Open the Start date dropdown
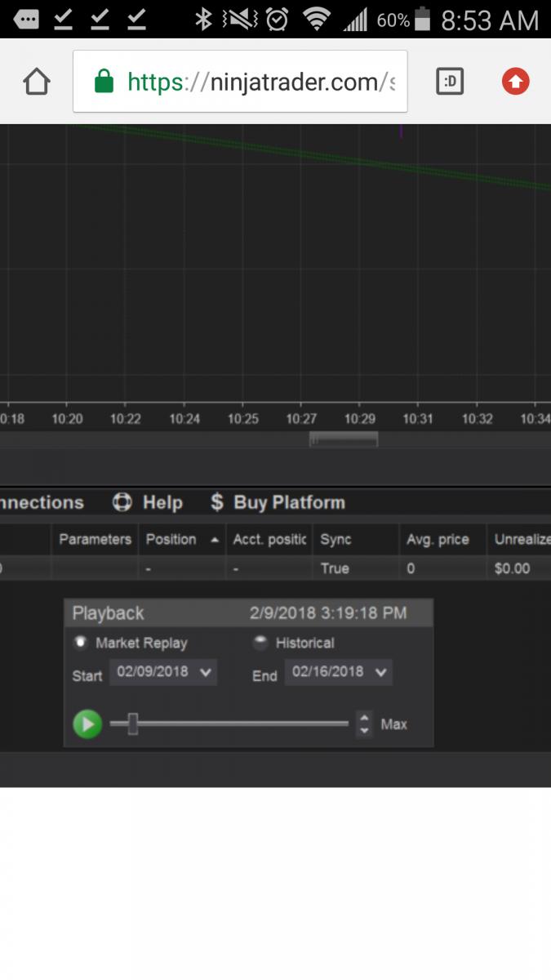Screen dimensions: 551x980 (x=206, y=672)
